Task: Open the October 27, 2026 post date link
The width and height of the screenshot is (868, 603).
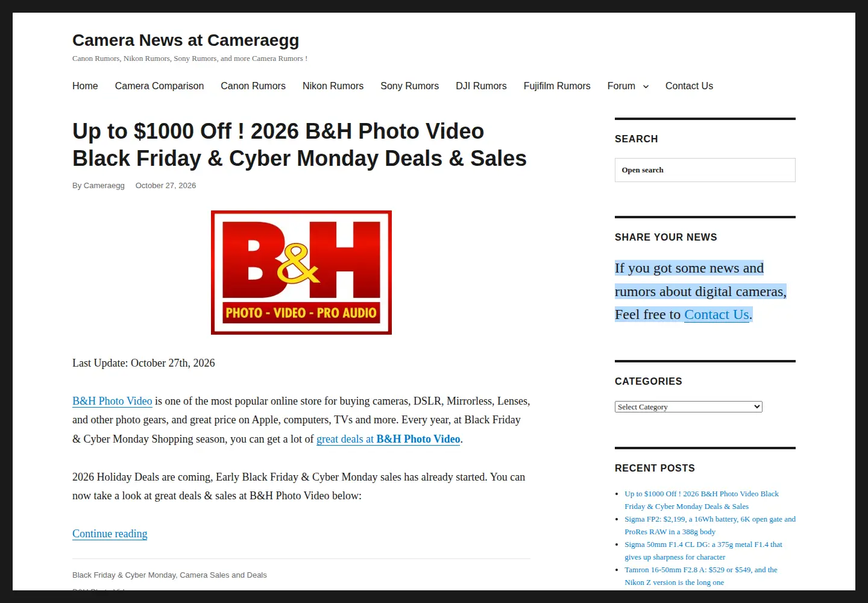Action: (166, 186)
